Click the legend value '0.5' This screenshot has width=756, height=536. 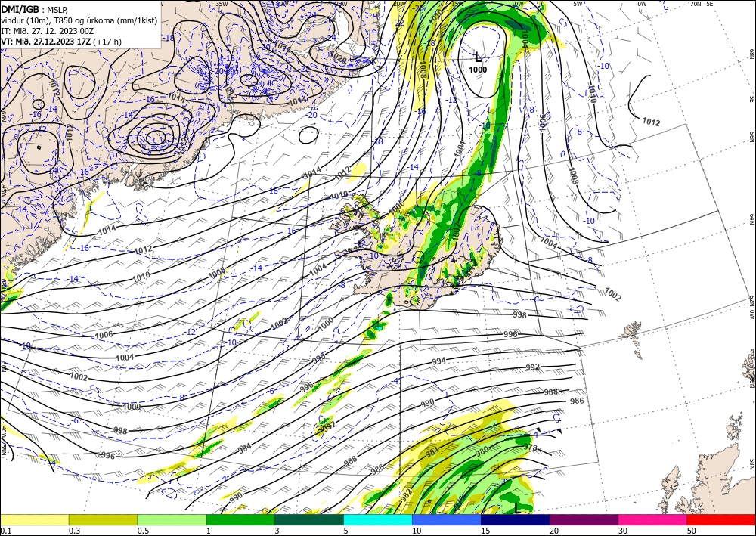tap(143, 531)
